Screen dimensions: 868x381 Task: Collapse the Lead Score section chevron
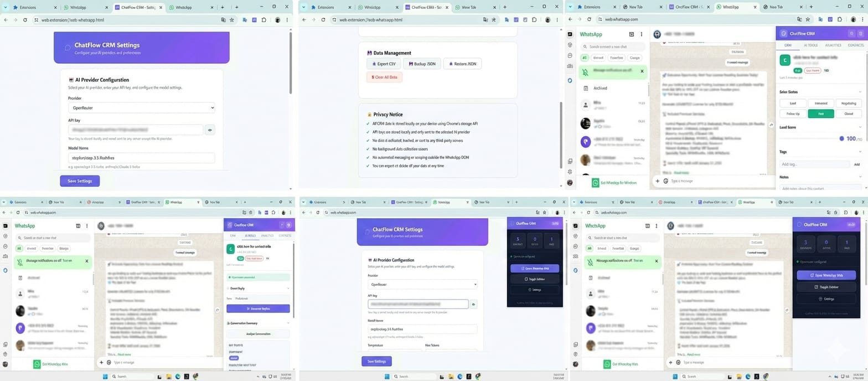pos(860,127)
